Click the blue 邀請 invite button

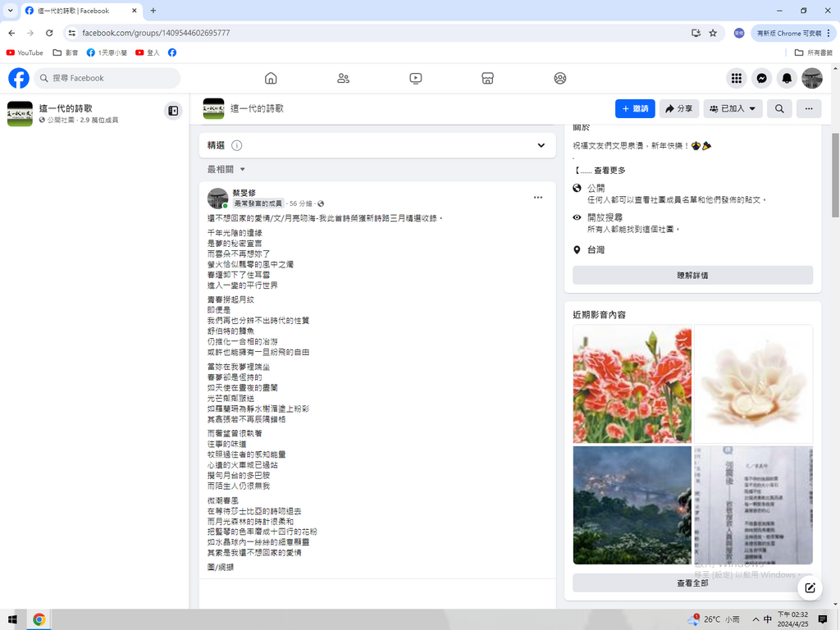point(635,108)
